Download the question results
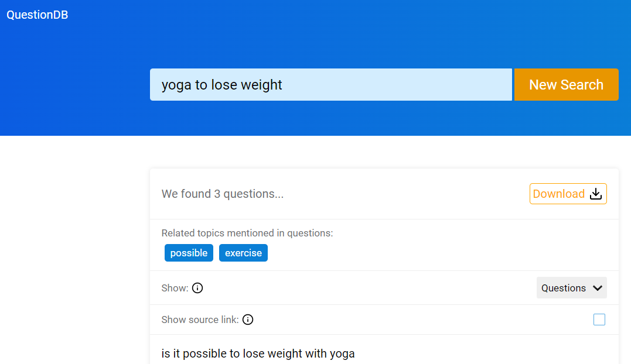 click(568, 194)
